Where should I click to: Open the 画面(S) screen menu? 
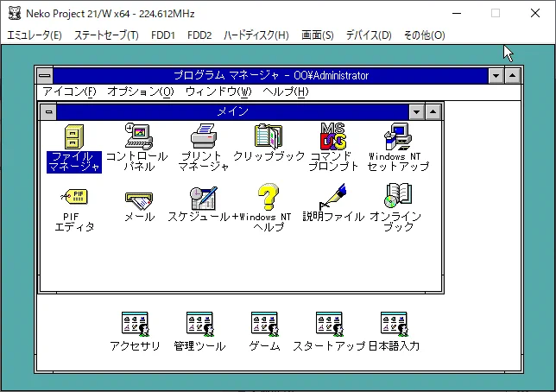click(x=318, y=35)
